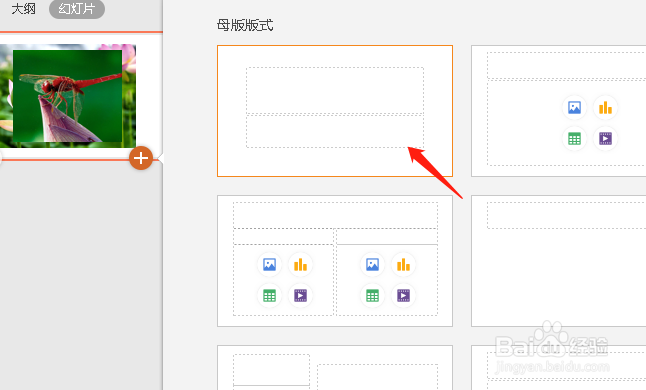
Task: Click insert chart icon in title-content layout
Action: pos(605,107)
